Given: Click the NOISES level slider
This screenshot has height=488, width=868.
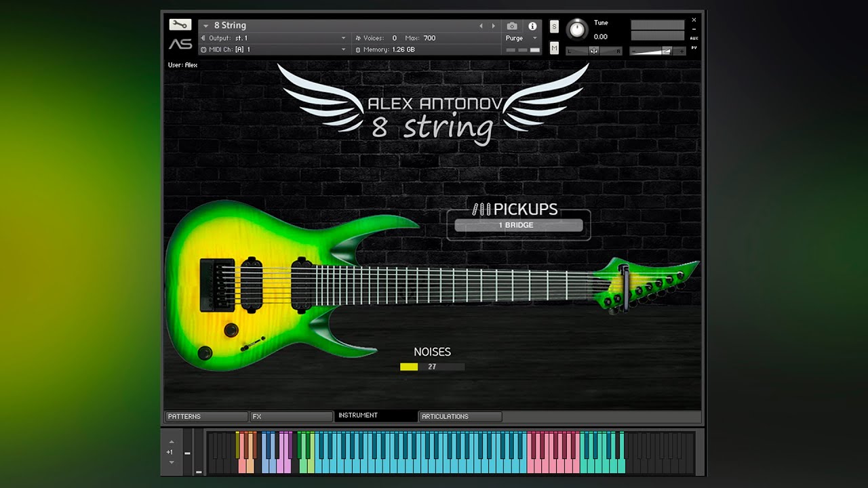Looking at the screenshot, I should (x=432, y=367).
